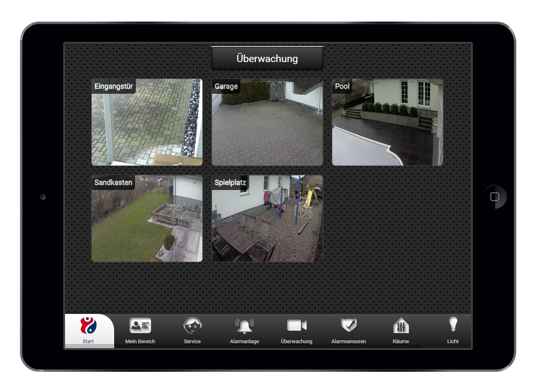
Task: Open the Pool camera feed
Action: pos(388,122)
